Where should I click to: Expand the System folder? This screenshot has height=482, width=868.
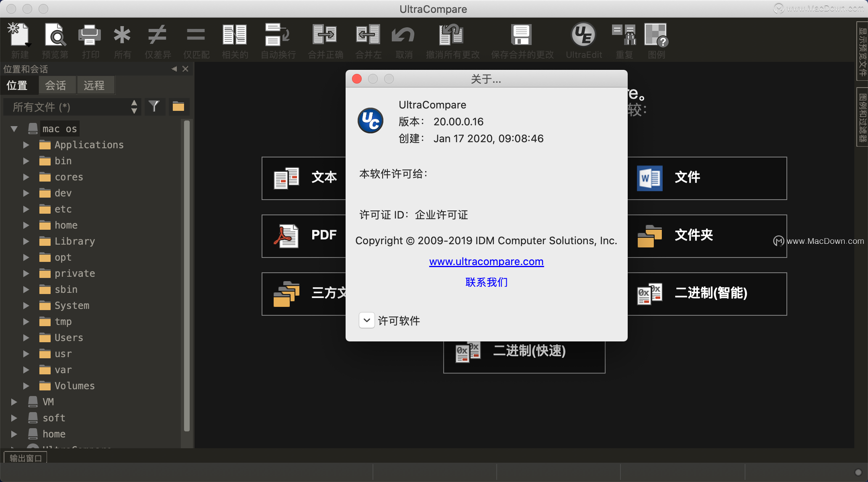26,306
